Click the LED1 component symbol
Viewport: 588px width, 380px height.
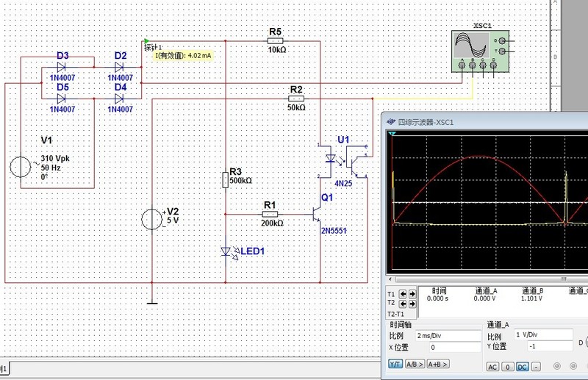coord(226,252)
